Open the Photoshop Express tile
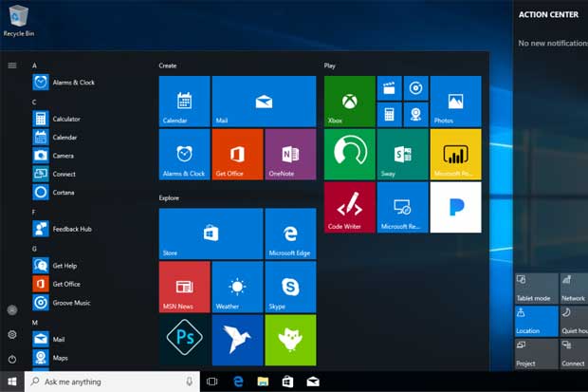The image size is (588, 392). click(x=184, y=340)
